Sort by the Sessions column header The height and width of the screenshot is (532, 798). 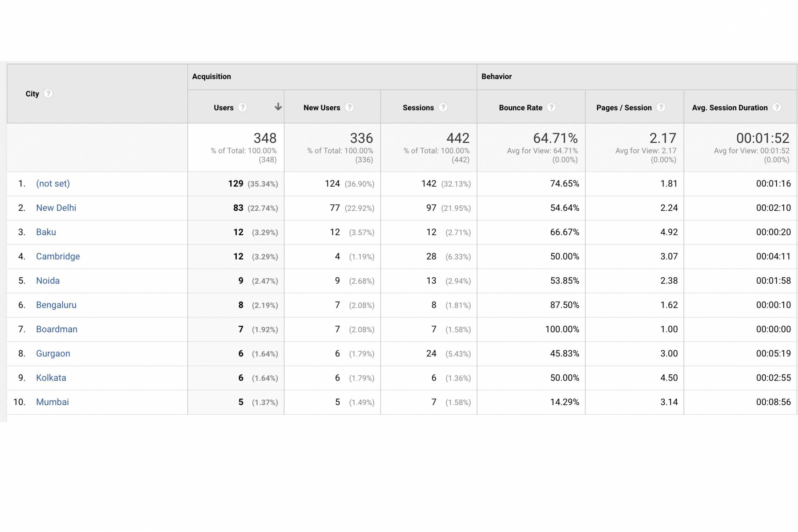(x=418, y=108)
